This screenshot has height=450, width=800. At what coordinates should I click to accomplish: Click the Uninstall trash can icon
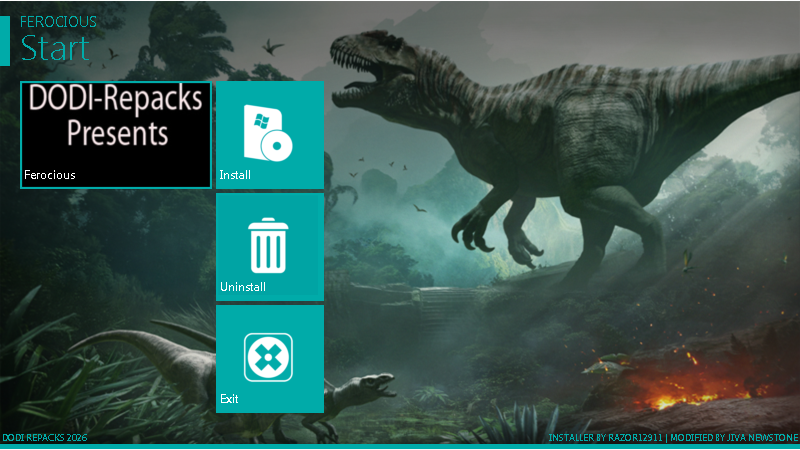(x=269, y=246)
